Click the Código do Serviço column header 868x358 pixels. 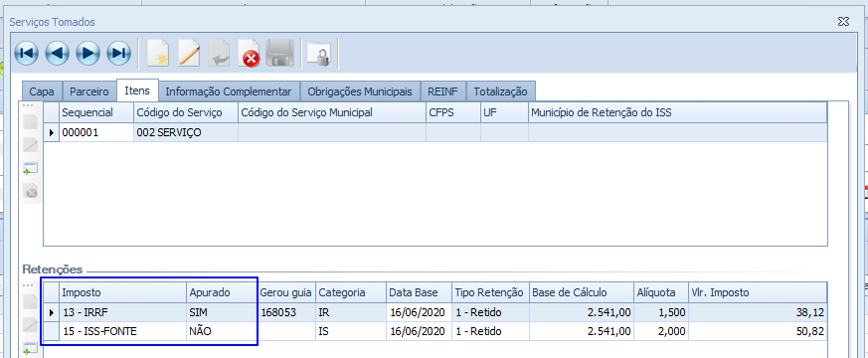pos(186,112)
